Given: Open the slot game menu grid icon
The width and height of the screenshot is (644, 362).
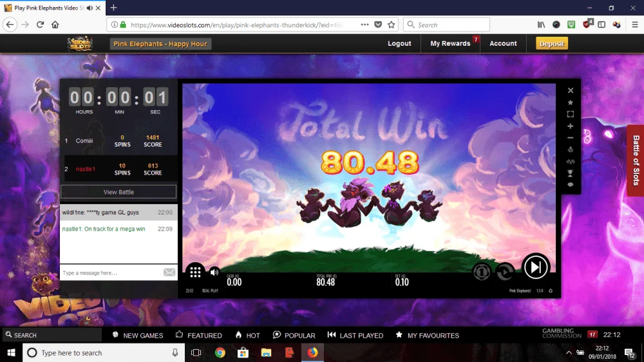Looking at the screenshot, I should [195, 272].
